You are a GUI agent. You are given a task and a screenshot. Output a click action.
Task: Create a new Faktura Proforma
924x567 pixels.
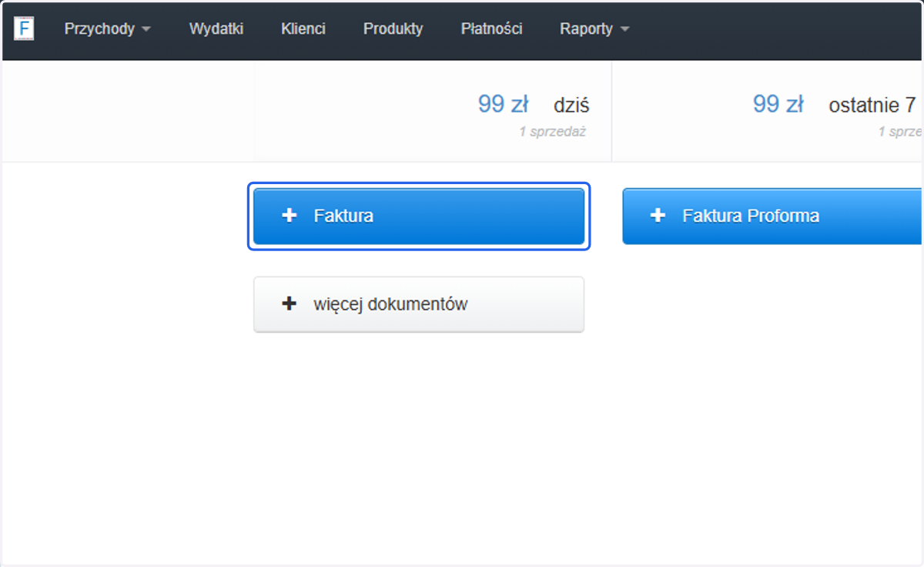click(772, 216)
